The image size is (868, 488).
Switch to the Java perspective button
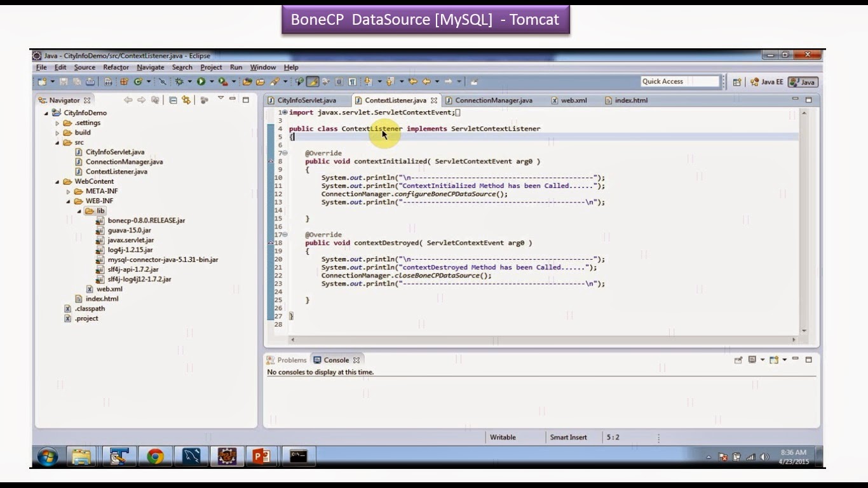point(803,82)
